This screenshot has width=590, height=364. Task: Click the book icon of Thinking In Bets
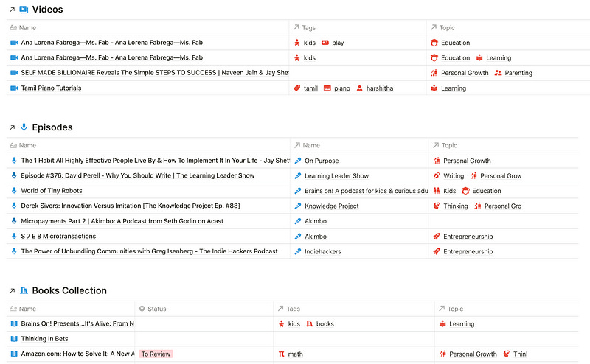(x=14, y=339)
